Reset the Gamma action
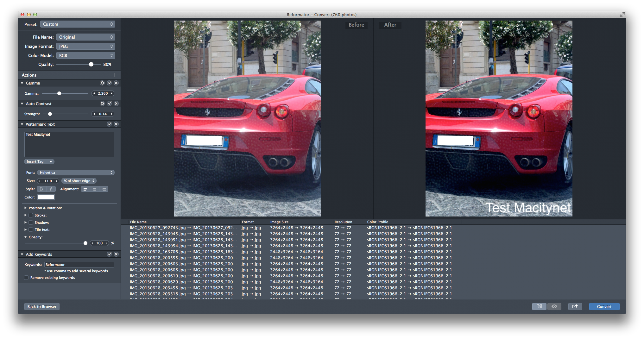The image size is (644, 339). click(x=102, y=83)
